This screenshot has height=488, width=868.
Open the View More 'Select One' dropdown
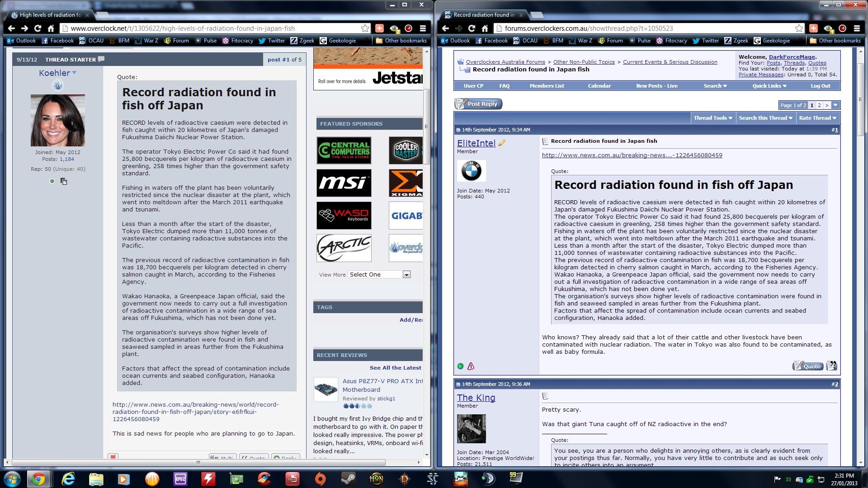[379, 274]
